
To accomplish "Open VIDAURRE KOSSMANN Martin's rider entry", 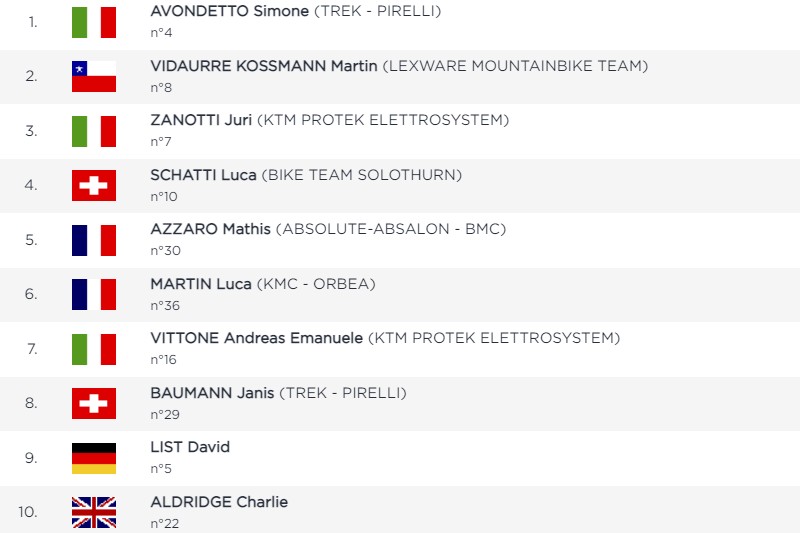I will [264, 66].
